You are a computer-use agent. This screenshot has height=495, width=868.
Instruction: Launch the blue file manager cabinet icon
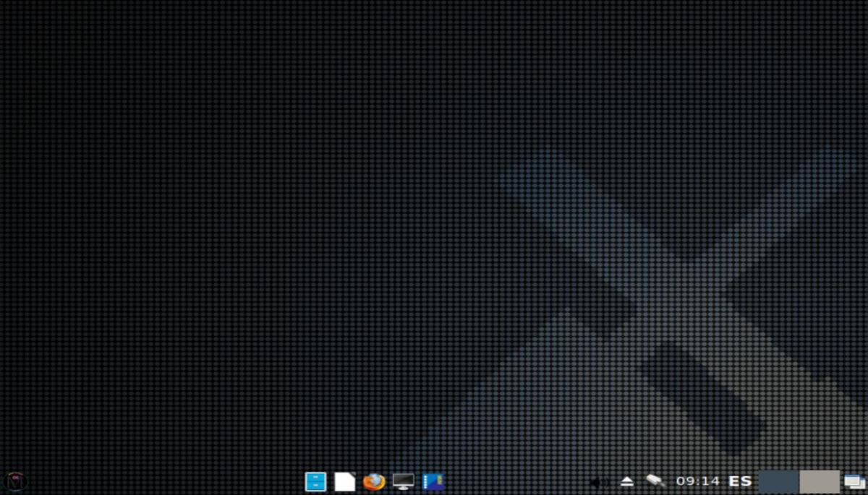(x=315, y=481)
